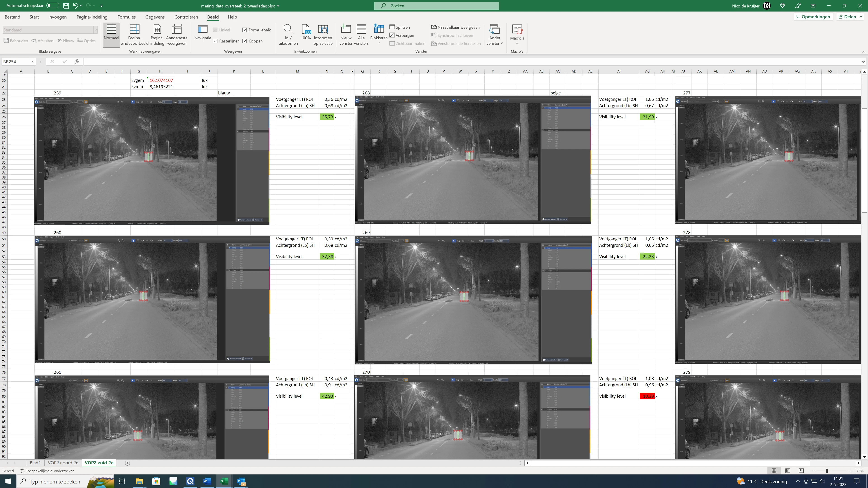This screenshot has width=868, height=488.
Task: Switch to Pagina-indeling view icon
Action: tap(157, 35)
